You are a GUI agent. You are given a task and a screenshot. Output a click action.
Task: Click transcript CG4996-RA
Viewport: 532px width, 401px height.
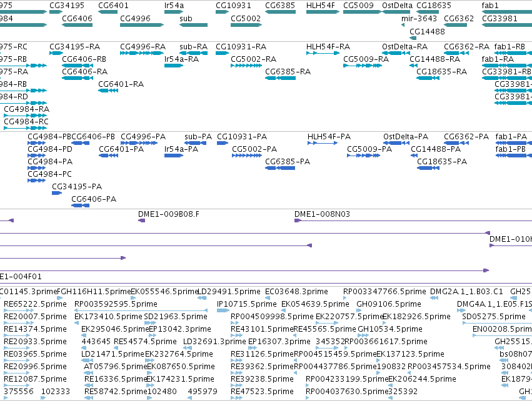pyautogui.click(x=142, y=53)
